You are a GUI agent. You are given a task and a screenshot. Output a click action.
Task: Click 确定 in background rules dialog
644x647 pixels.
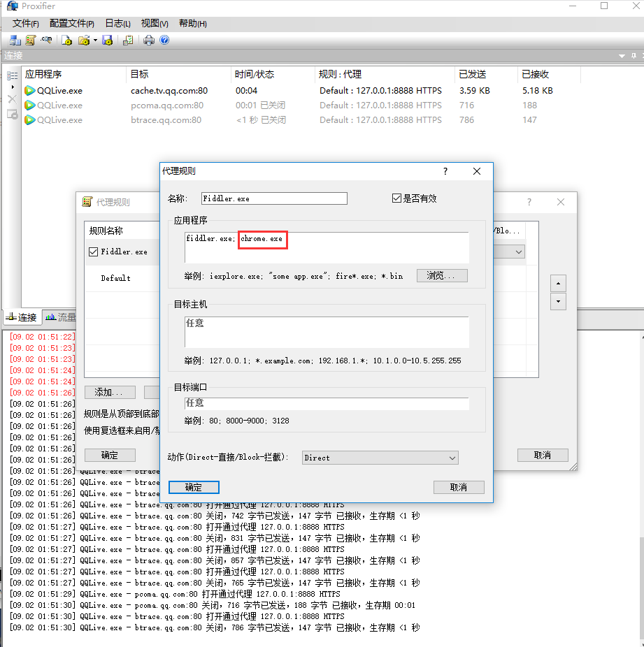coord(110,455)
